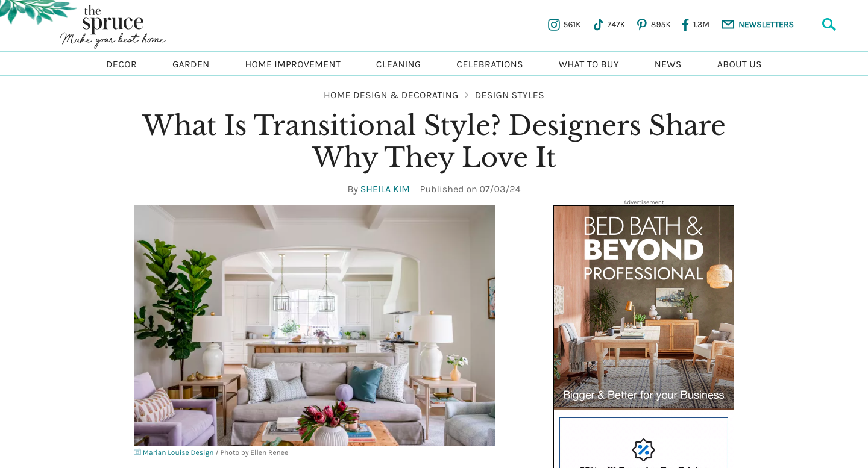
Task: Expand the Home Improvement menu
Action: coord(293,64)
